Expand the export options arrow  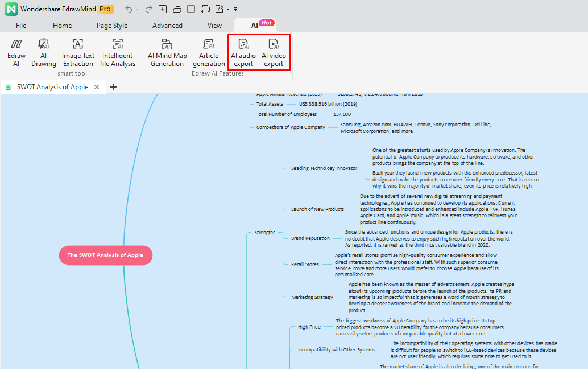coord(227,9)
